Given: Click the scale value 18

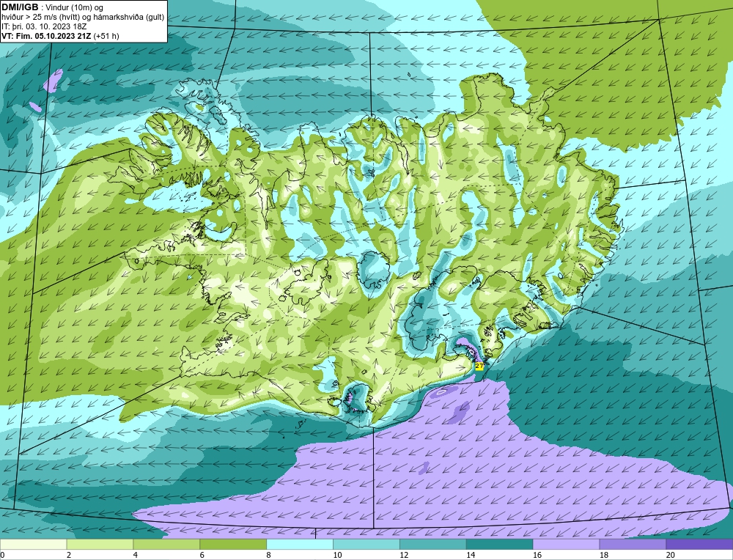Looking at the screenshot, I should 603,555.
